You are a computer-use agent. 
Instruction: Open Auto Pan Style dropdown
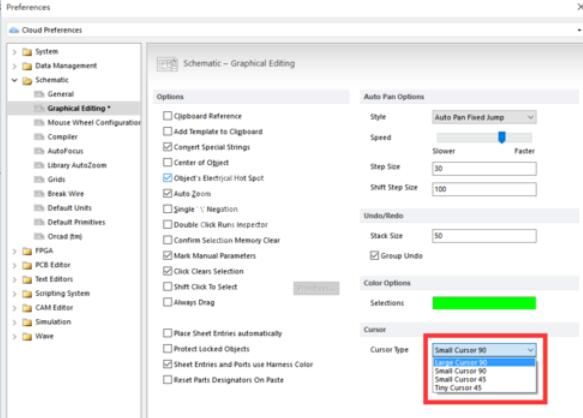click(484, 117)
